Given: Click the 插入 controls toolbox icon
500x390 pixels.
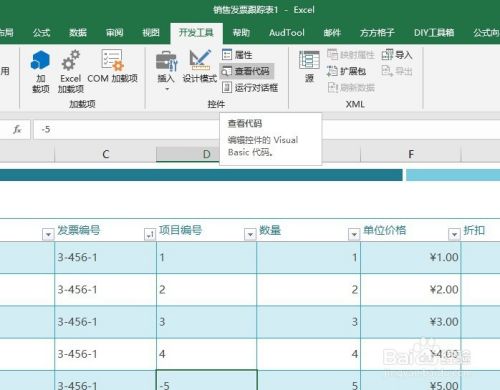Looking at the screenshot, I should pyautogui.click(x=166, y=67).
